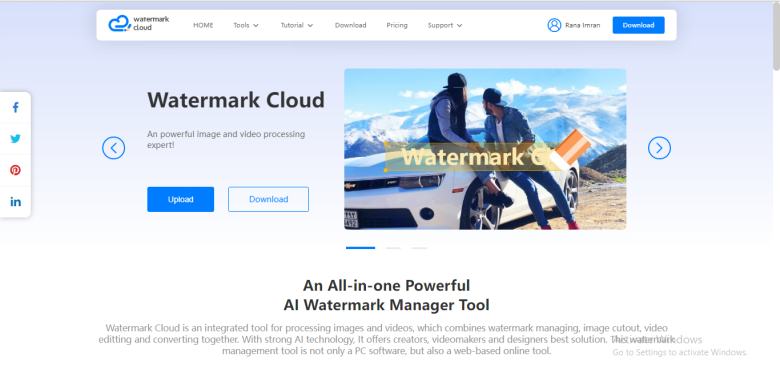Screen dimensions: 780x377
Task: Go to next carousel slide
Action: [x=659, y=148]
